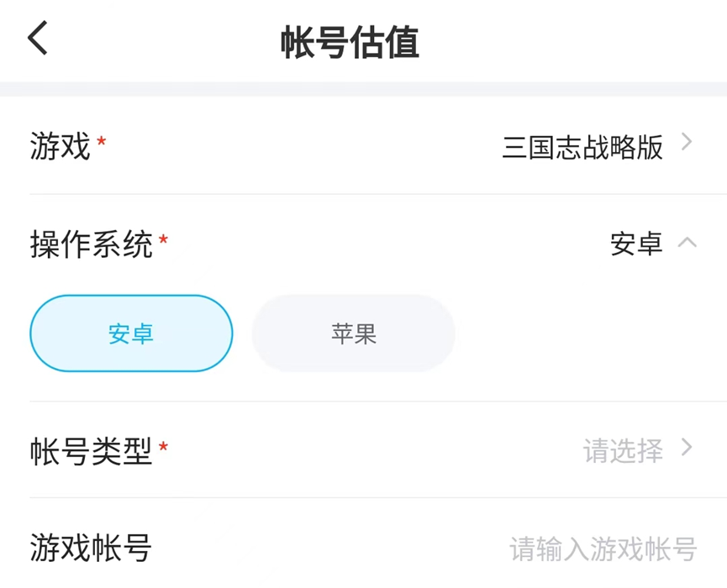This screenshot has width=727, height=588.
Task: Tap the 游戏 field label
Action: [60, 146]
